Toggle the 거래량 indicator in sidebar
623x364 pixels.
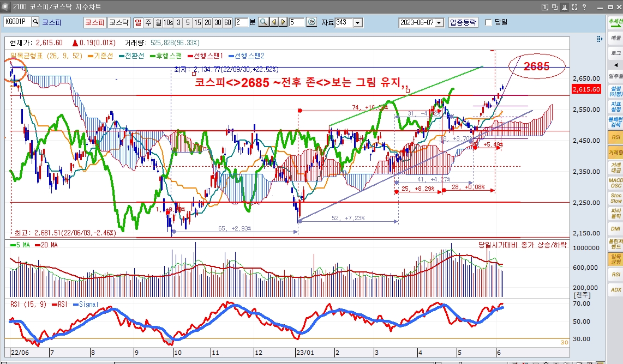tap(615, 153)
